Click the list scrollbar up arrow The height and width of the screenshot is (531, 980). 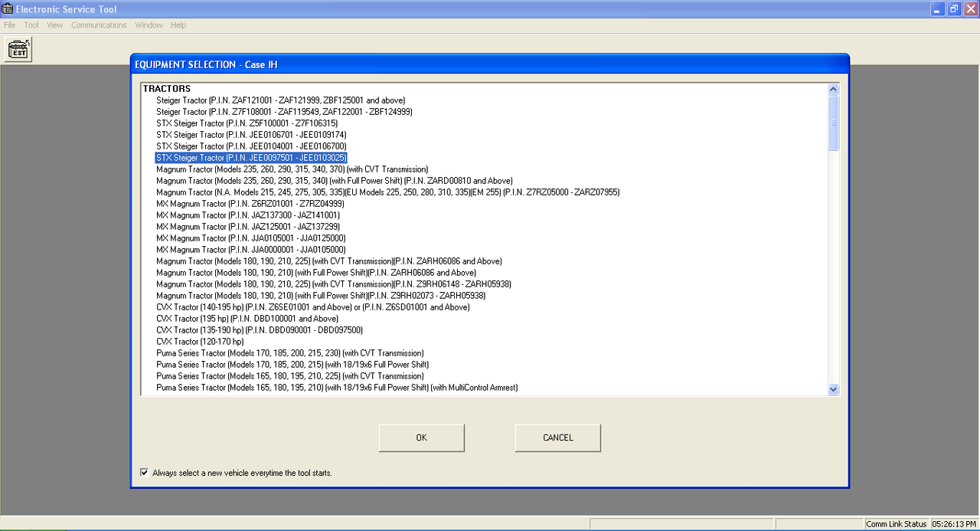pos(834,89)
